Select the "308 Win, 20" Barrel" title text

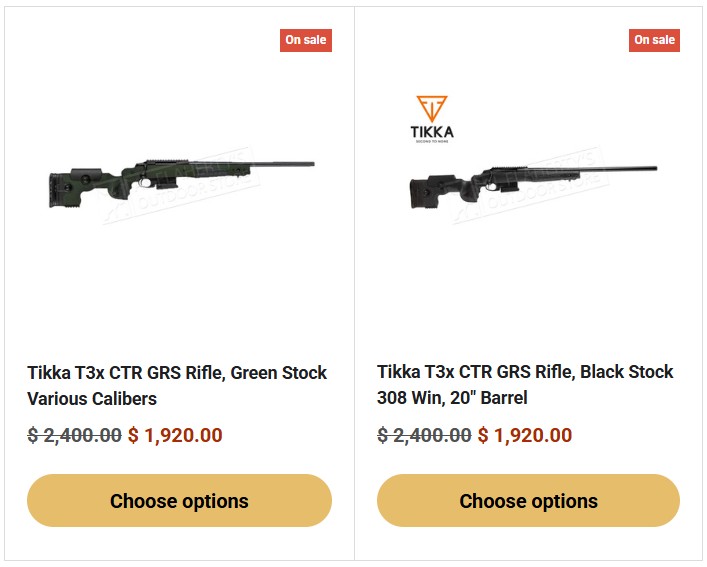pyautogui.click(x=452, y=398)
